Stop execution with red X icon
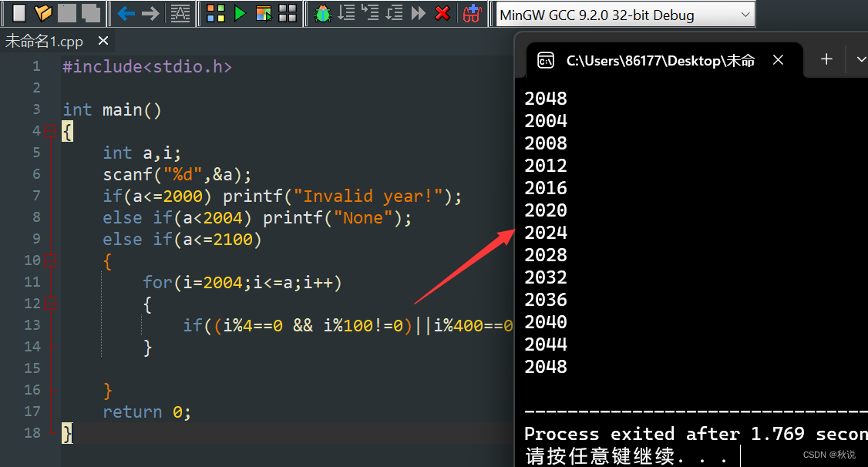 [442, 13]
